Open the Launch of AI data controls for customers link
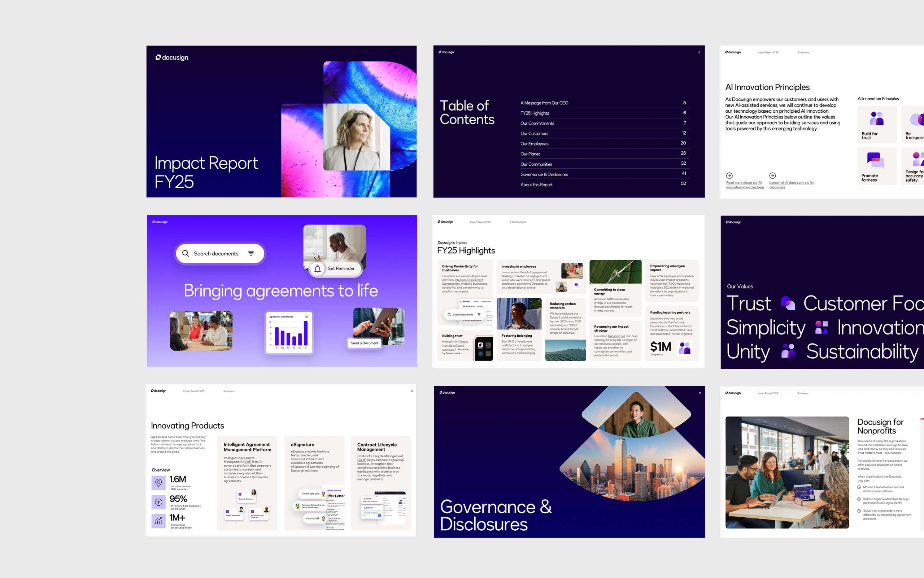This screenshot has width=924, height=578. [x=792, y=185]
